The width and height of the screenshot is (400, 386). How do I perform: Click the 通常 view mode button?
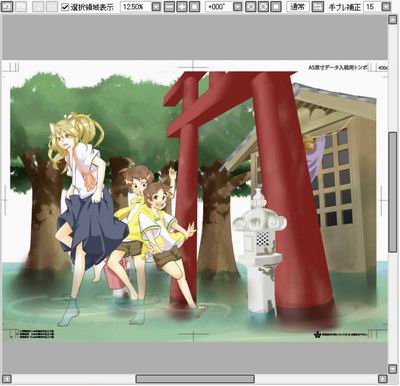[298, 7]
